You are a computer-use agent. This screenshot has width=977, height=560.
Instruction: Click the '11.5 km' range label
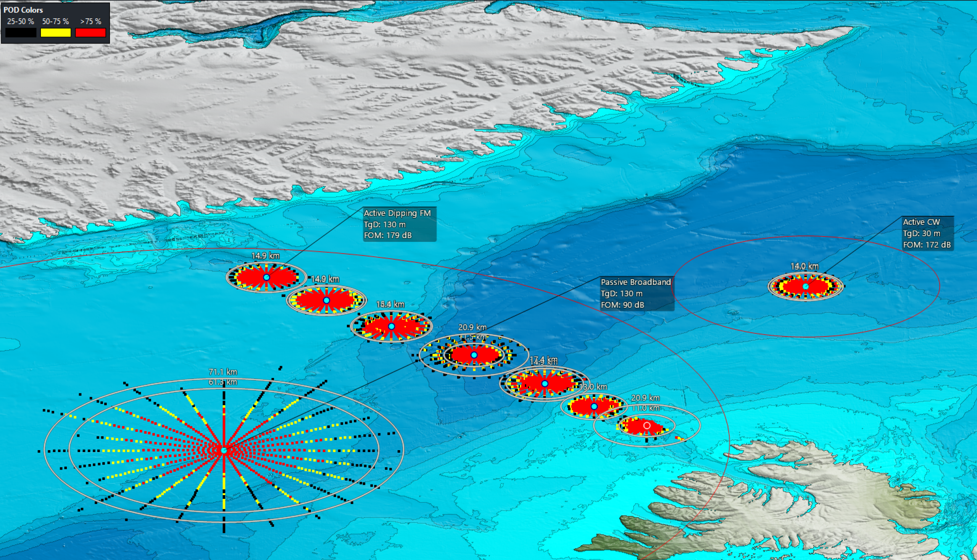tap(473, 337)
